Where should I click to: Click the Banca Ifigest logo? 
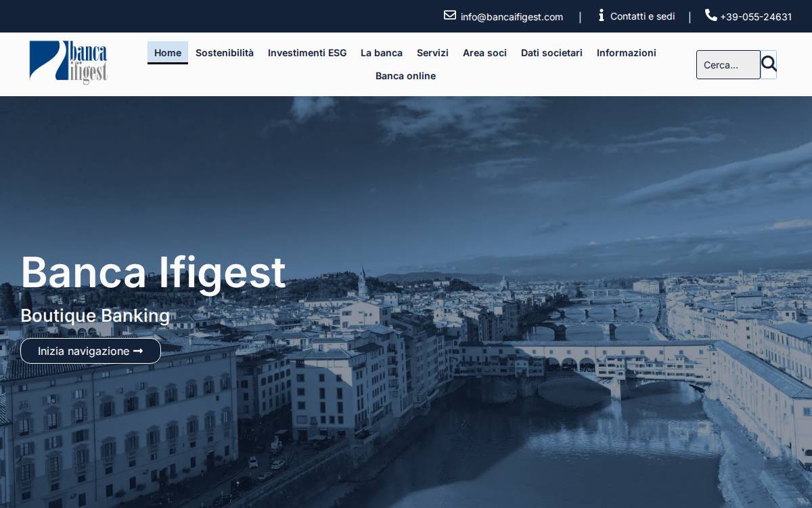[68, 62]
